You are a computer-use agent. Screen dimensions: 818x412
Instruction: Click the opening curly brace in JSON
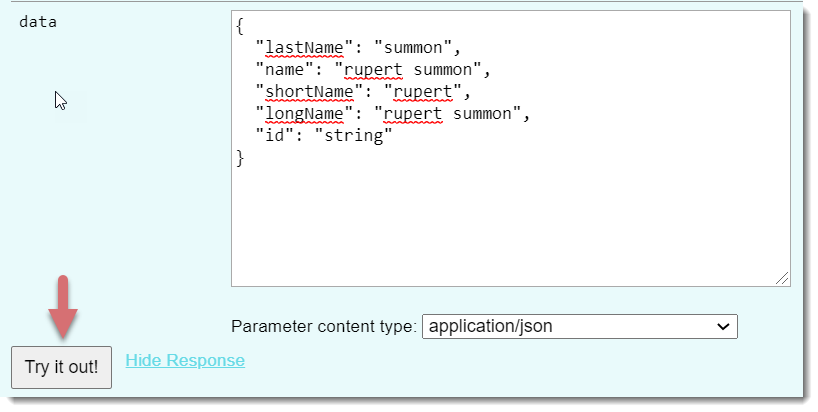241,26
